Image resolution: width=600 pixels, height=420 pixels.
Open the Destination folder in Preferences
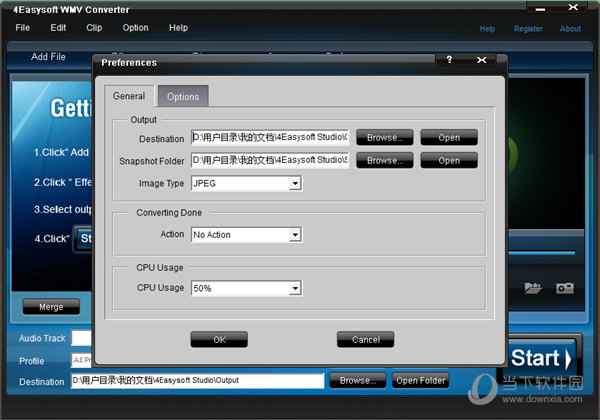click(x=449, y=137)
